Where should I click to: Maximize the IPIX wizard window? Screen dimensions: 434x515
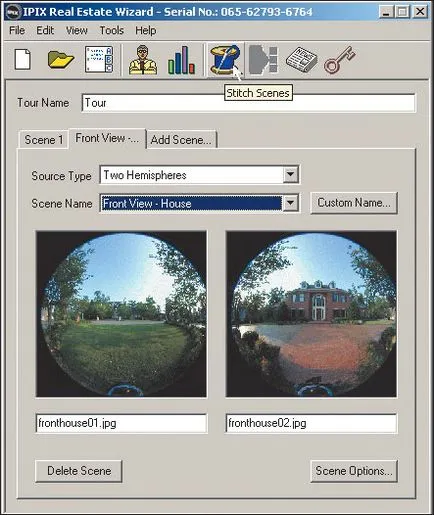point(402,12)
